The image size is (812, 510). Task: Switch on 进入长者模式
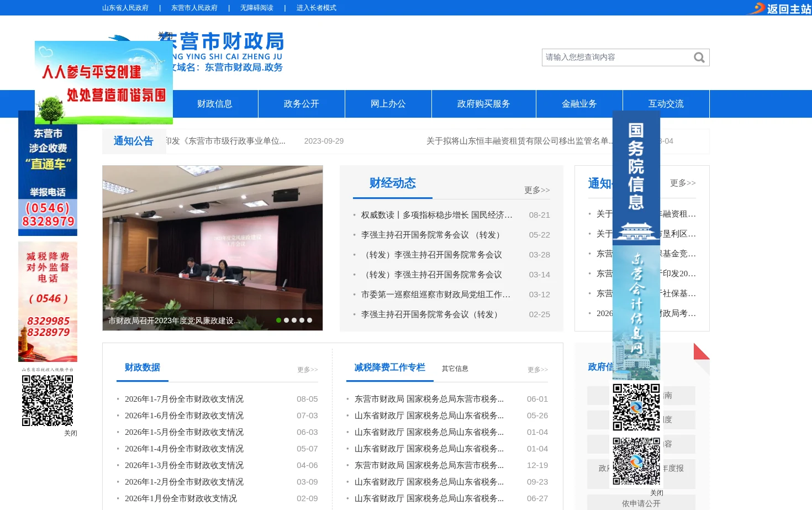[317, 8]
